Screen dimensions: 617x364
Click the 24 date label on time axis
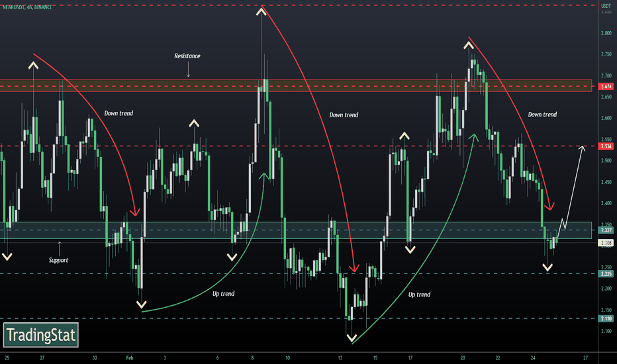[533, 357]
